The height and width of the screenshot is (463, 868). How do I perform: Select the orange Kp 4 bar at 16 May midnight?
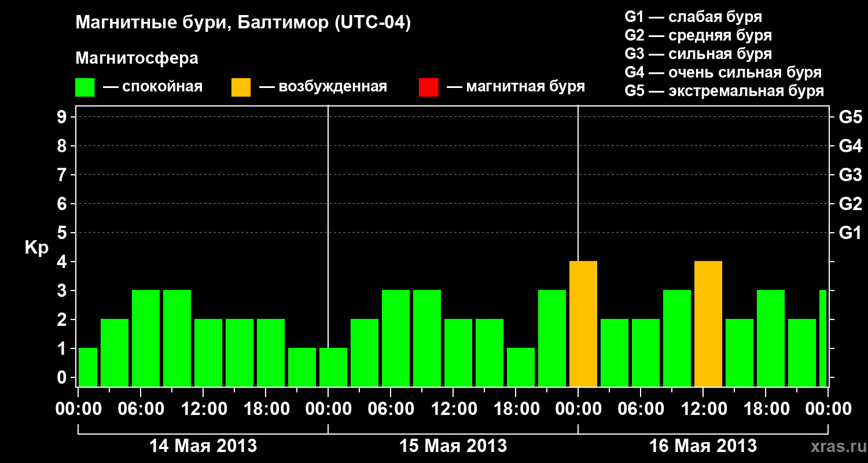583,324
